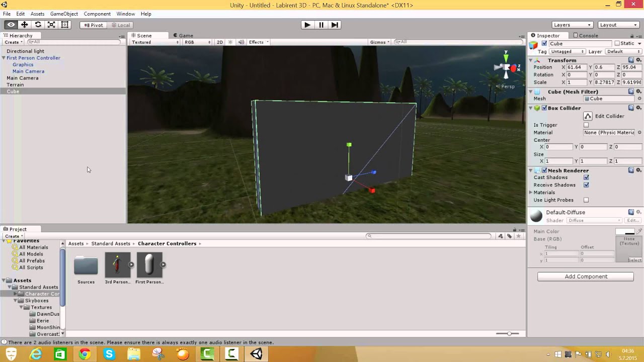644x362 pixels.
Task: Enable the Use Light Probes checkbox
Action: pos(586,200)
